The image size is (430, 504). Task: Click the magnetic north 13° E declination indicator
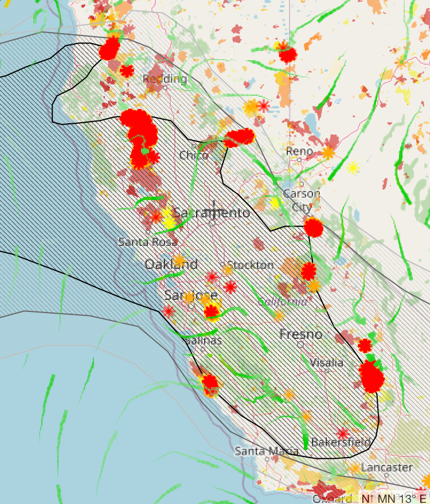pyautogui.click(x=394, y=498)
